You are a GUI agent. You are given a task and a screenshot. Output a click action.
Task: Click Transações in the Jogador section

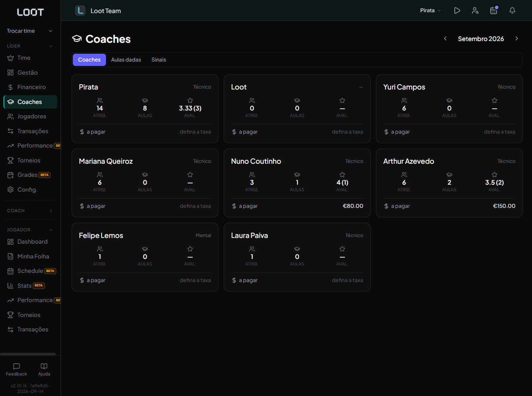pyautogui.click(x=30, y=329)
